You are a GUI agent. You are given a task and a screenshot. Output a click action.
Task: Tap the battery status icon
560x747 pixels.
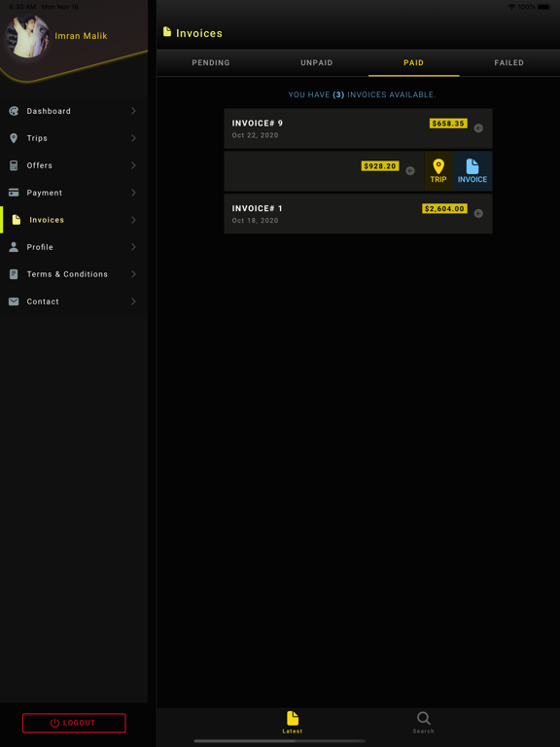tap(543, 7)
